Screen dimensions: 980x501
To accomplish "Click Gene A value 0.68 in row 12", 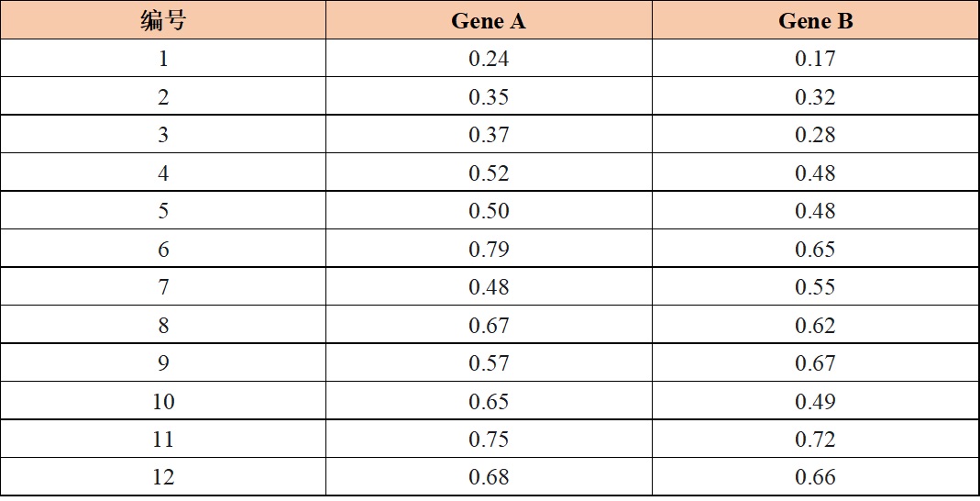I will 489,477.
